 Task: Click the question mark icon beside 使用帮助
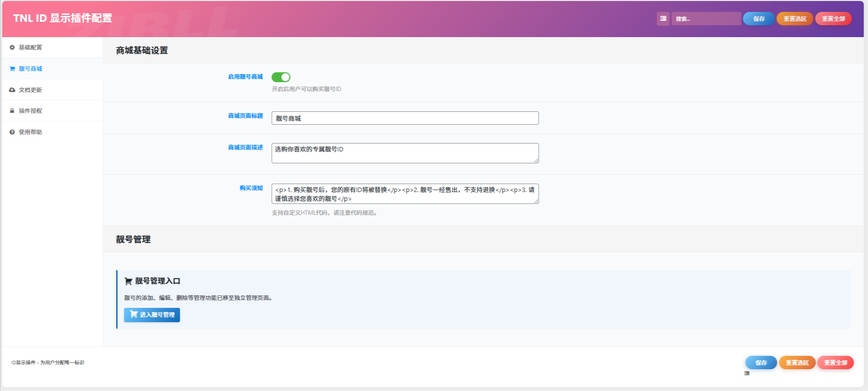click(x=12, y=132)
